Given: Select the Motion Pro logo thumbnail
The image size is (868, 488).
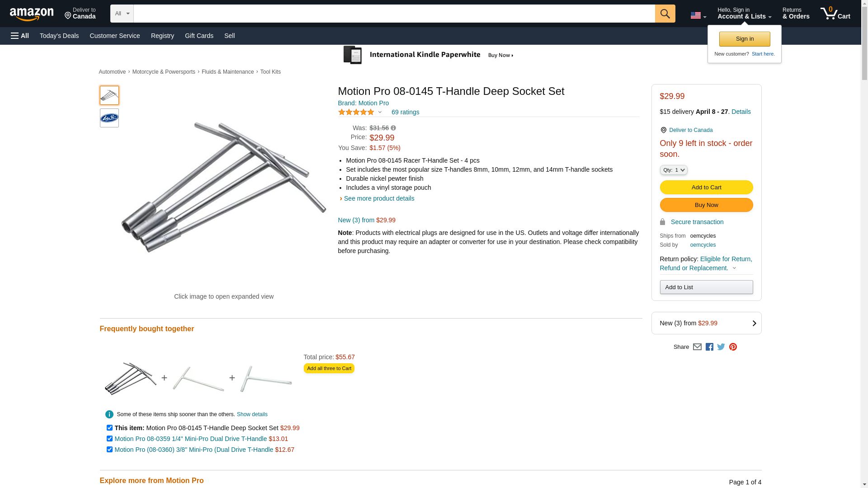Looking at the screenshot, I should (109, 118).
